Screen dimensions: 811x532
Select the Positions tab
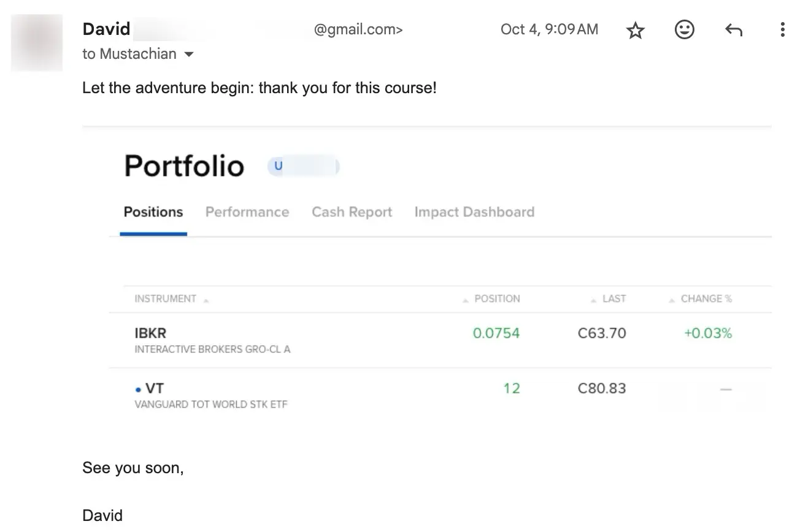[x=153, y=212]
